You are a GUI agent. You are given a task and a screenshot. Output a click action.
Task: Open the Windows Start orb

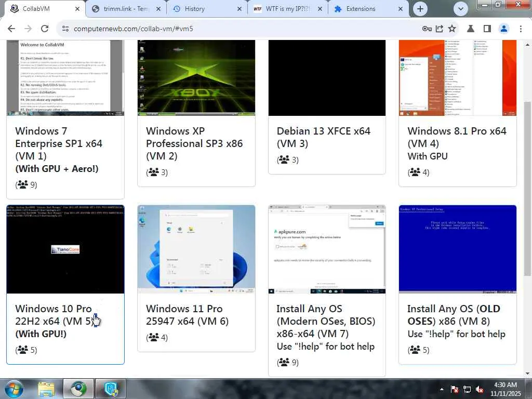pos(14,389)
